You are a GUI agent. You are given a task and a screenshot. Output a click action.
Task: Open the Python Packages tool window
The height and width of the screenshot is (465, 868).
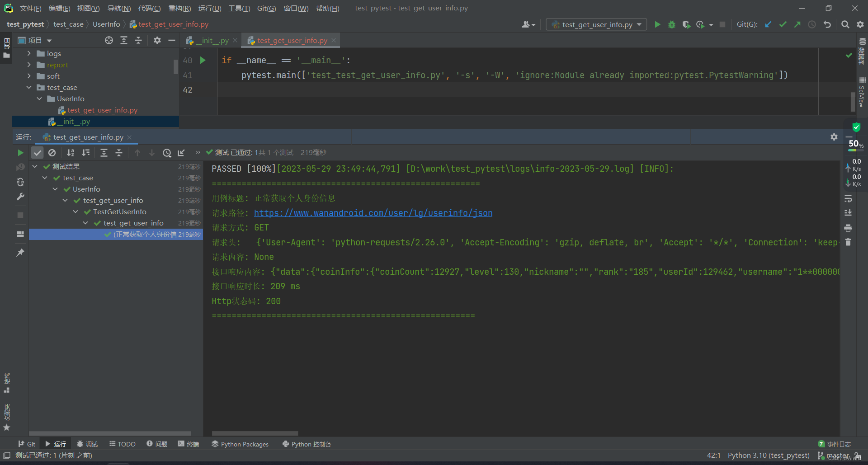pyautogui.click(x=240, y=444)
